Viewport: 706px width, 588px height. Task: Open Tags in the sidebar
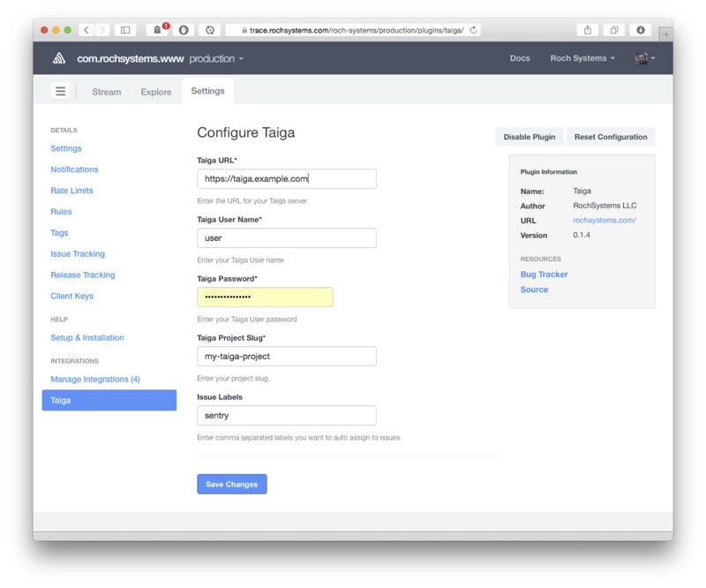[59, 233]
